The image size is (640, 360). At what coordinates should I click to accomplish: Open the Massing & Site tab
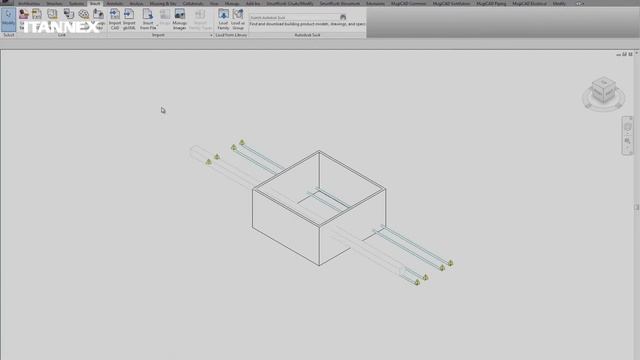pyautogui.click(x=163, y=4)
